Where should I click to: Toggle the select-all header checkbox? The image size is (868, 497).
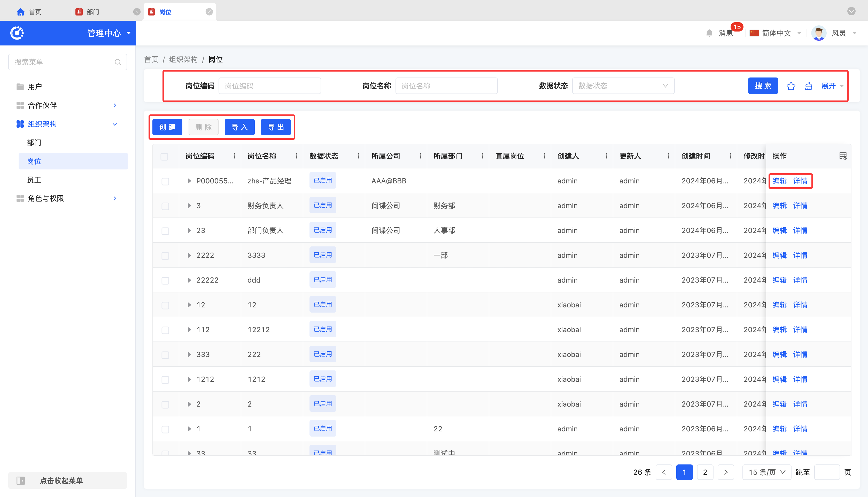(x=165, y=156)
